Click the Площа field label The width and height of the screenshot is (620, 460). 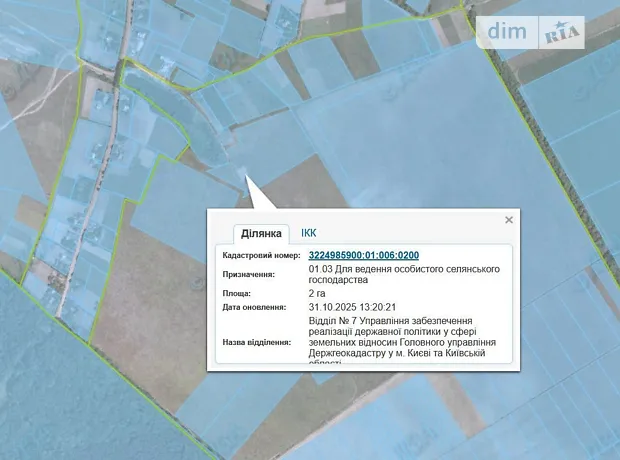pos(239,295)
